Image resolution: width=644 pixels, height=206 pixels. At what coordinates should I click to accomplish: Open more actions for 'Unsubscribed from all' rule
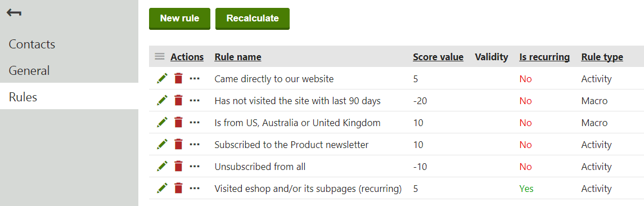tap(195, 167)
